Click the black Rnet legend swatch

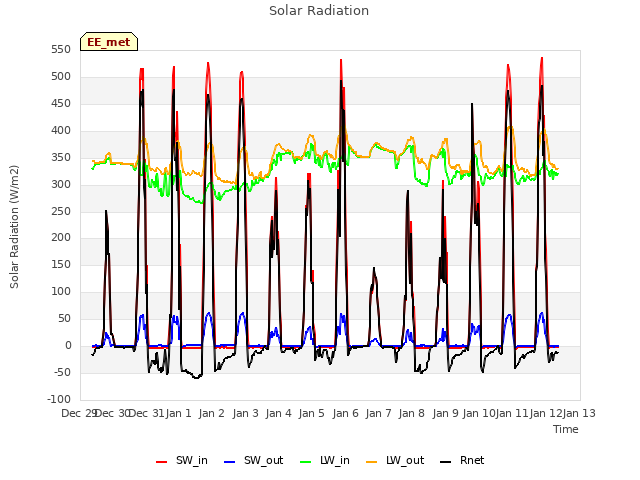click(x=446, y=462)
